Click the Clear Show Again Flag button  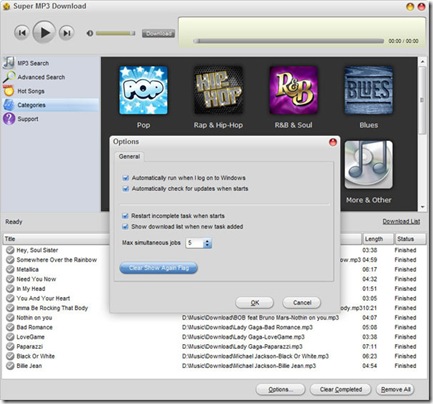click(x=159, y=268)
